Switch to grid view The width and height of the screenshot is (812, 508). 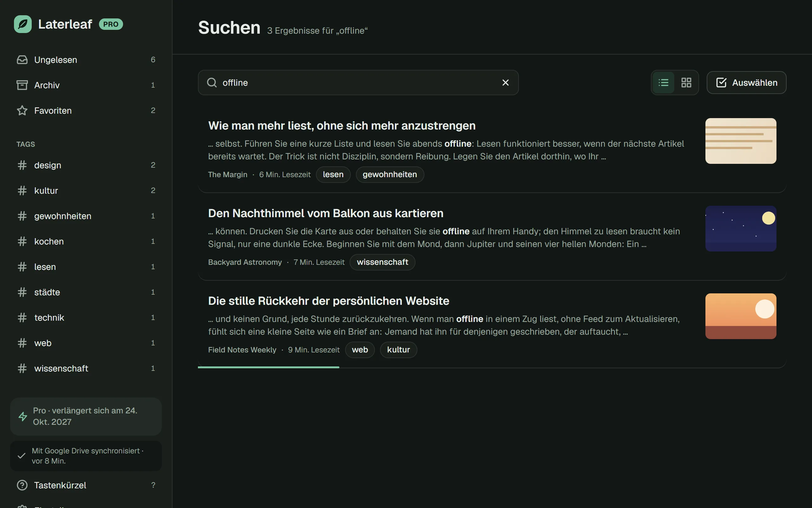click(686, 83)
